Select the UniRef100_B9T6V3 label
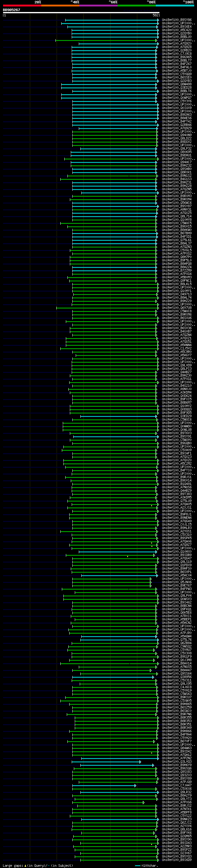The height and width of the screenshot is (868, 197). click(x=177, y=433)
